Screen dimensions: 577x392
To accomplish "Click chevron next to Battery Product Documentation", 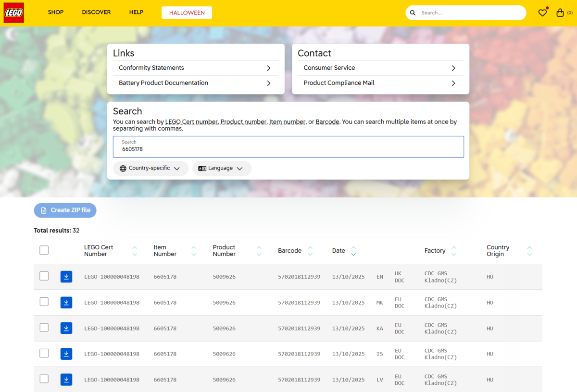I will click(x=269, y=83).
